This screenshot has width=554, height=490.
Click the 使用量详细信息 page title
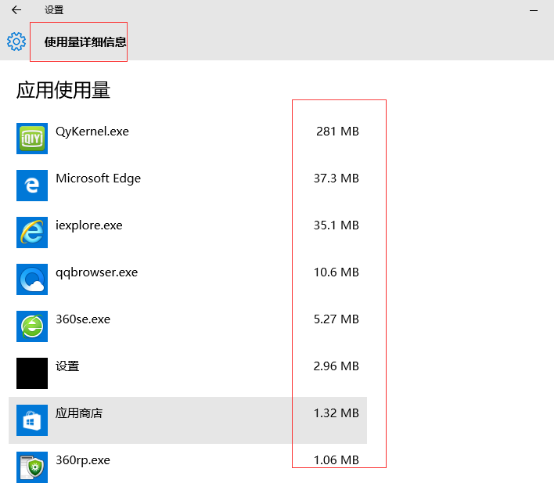click(x=85, y=42)
